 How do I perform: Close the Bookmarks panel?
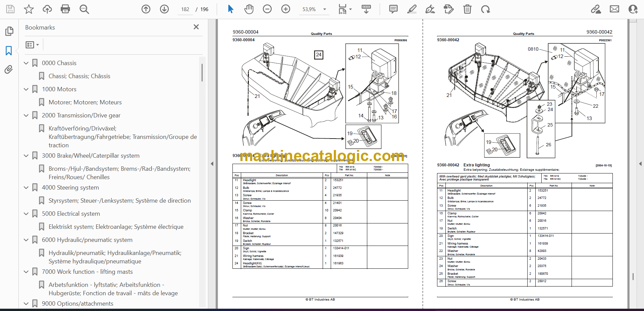pos(196,27)
